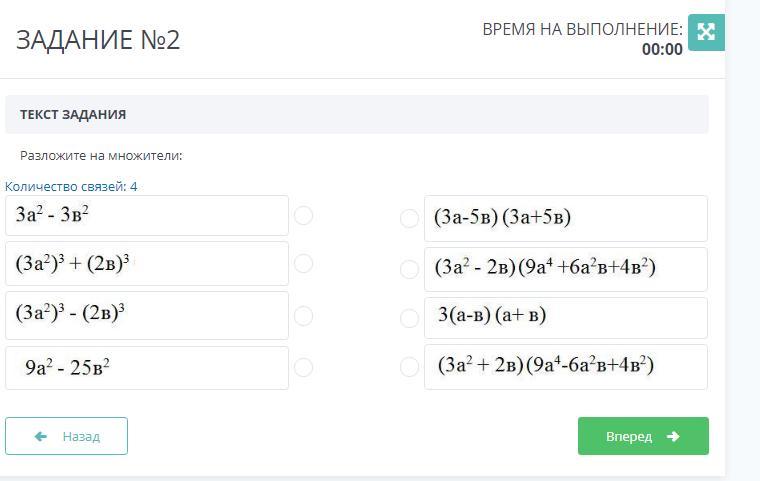Click the fullscreen expand icon
Viewport: 760px width, 481px height.
click(706, 31)
